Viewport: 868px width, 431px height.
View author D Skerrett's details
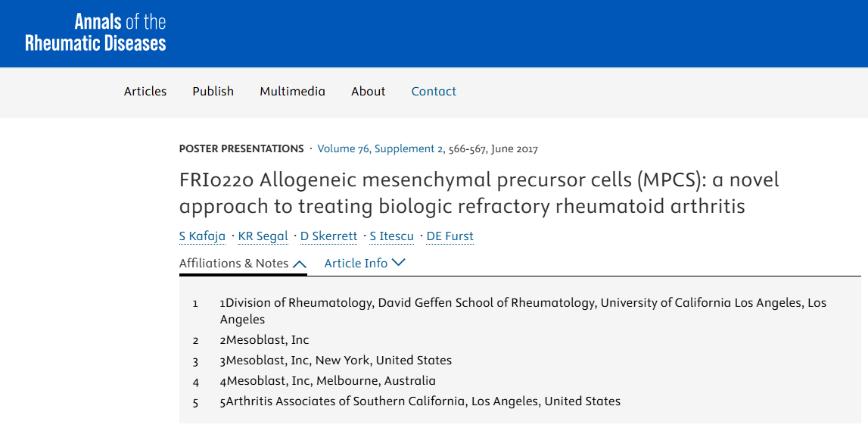[x=328, y=236]
